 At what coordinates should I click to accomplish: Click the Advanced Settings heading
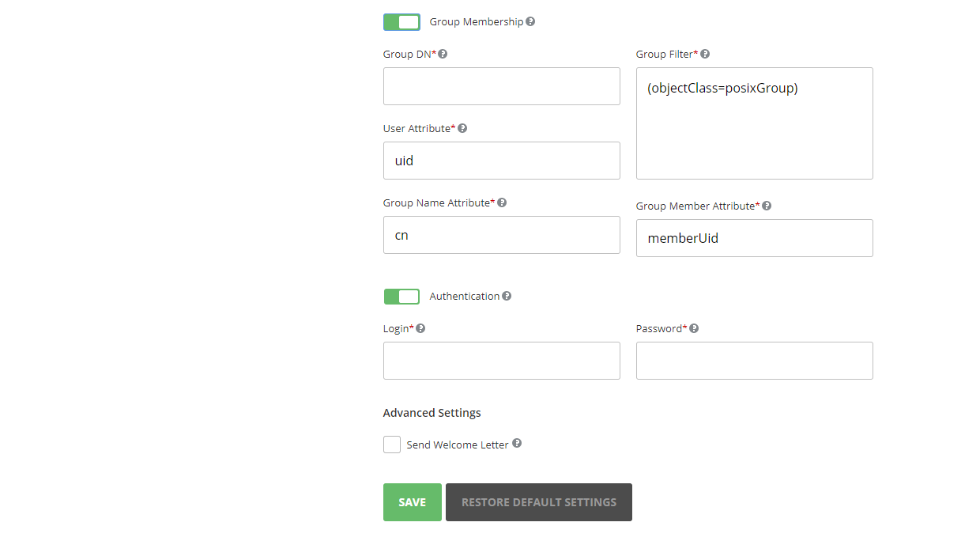432,412
